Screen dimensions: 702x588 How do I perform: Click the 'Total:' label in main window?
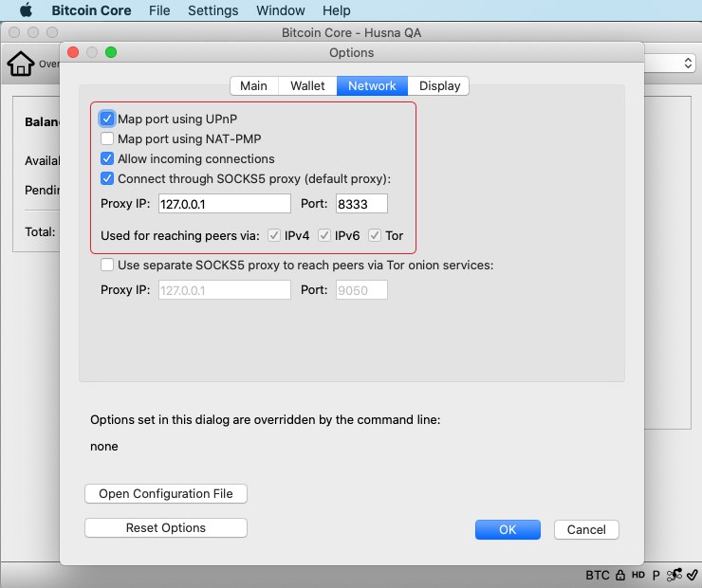pyautogui.click(x=40, y=231)
